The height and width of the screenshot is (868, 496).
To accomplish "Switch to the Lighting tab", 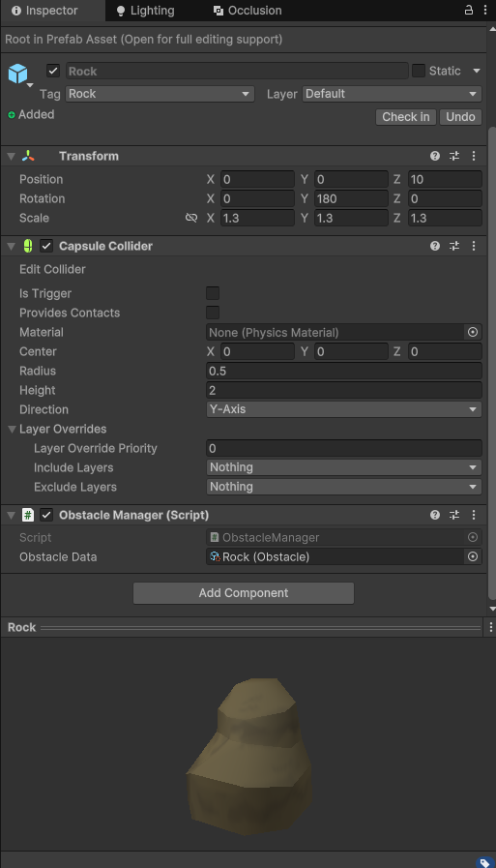I will (145, 11).
